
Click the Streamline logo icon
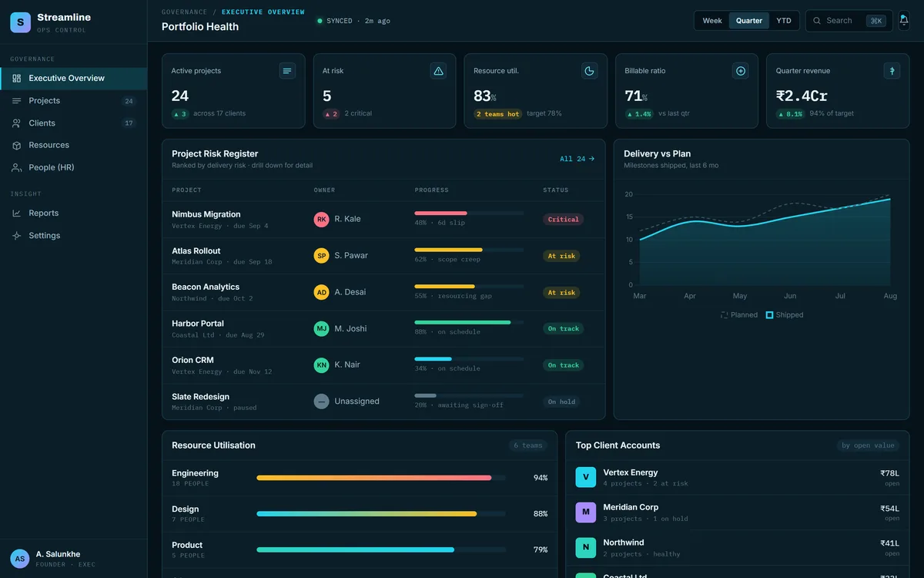21,22
